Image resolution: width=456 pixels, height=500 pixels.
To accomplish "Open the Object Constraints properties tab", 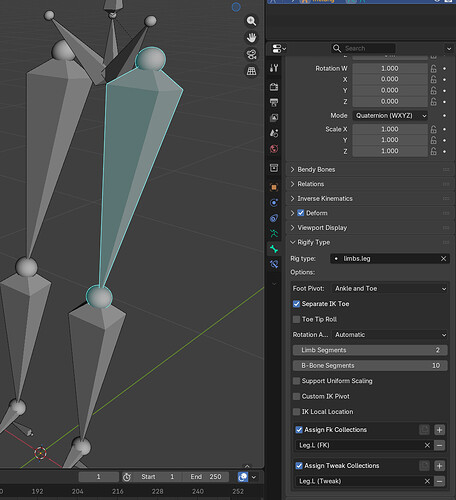I will click(x=274, y=218).
